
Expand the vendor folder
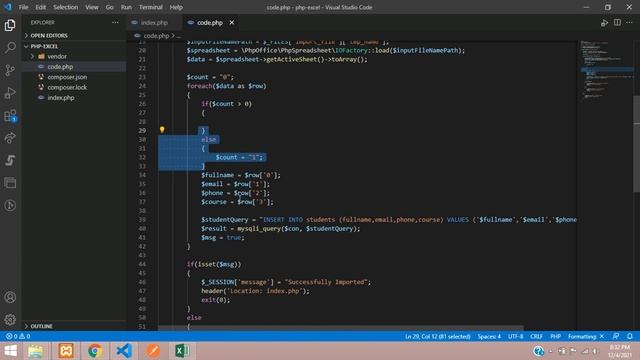(x=73, y=56)
